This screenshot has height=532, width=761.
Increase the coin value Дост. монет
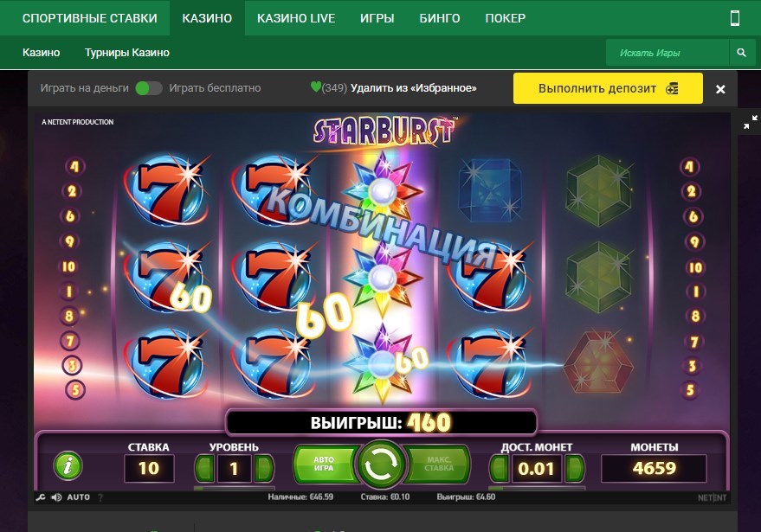[x=575, y=469]
